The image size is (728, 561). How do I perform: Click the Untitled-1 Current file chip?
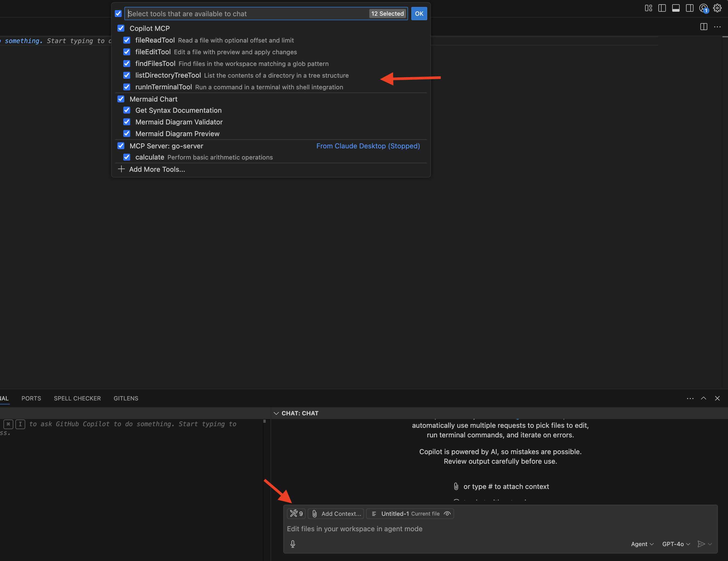(410, 514)
